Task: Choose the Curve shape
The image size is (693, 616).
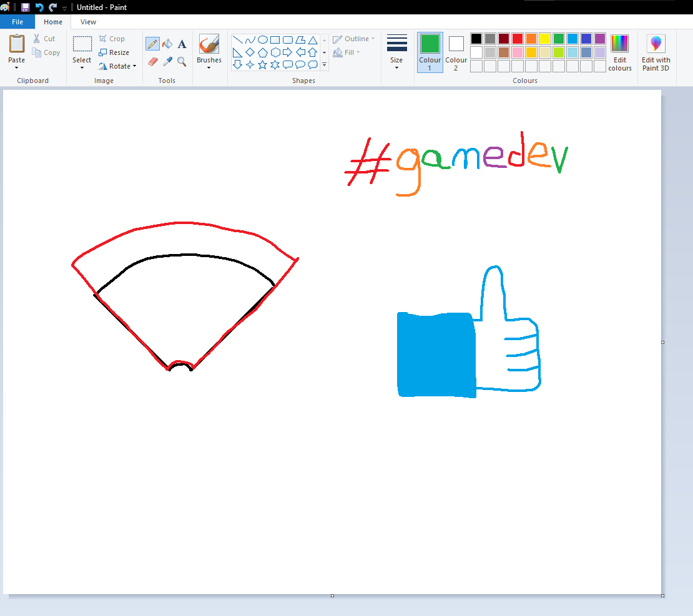Action: (x=250, y=40)
